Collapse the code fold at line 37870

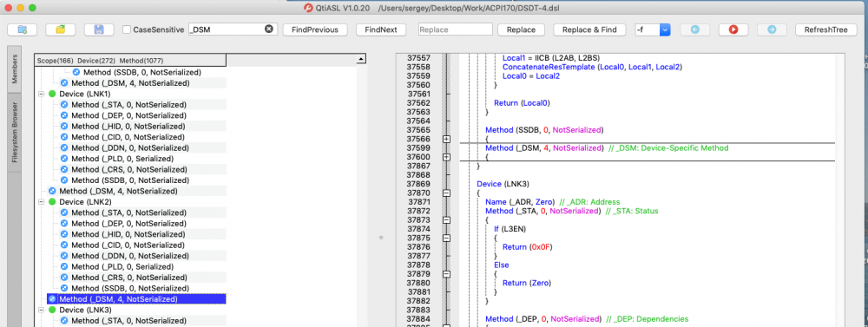447,193
